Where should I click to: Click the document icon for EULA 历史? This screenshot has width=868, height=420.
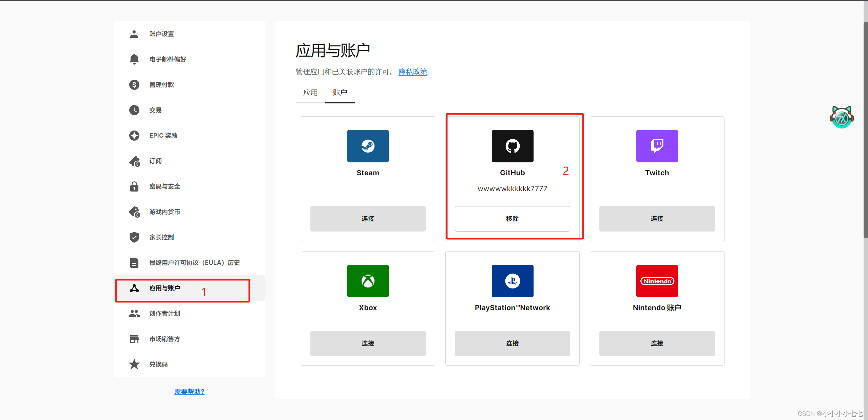coord(134,263)
